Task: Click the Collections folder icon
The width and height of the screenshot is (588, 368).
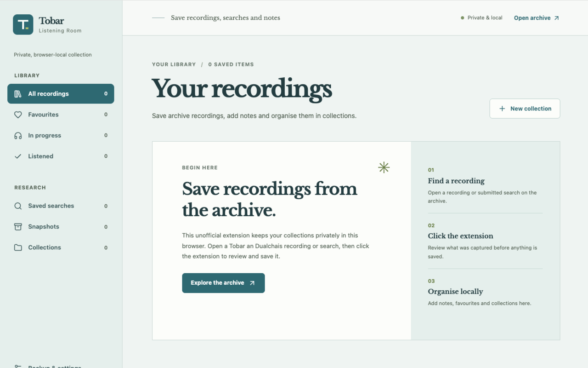Action: coord(18,247)
